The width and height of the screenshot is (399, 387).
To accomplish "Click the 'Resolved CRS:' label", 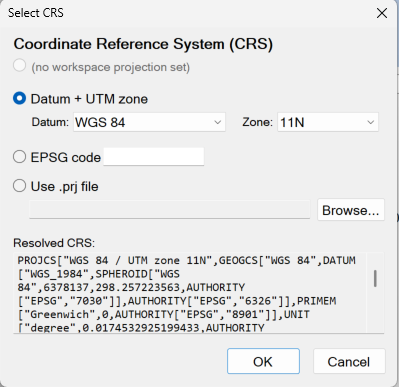I will [x=54, y=243].
